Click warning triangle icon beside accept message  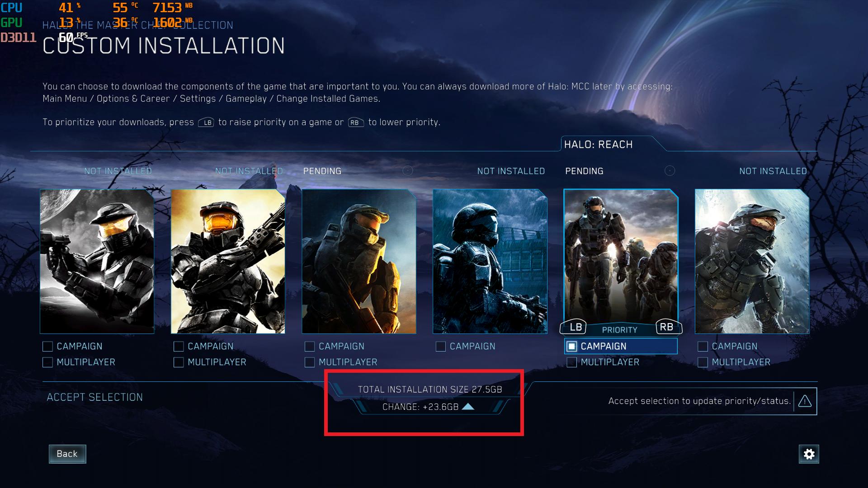pos(805,401)
